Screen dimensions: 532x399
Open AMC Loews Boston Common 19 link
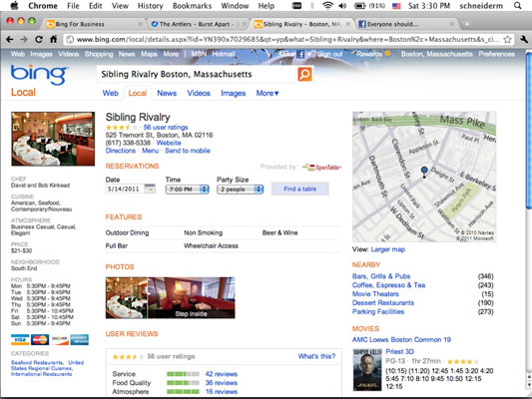[x=401, y=340]
